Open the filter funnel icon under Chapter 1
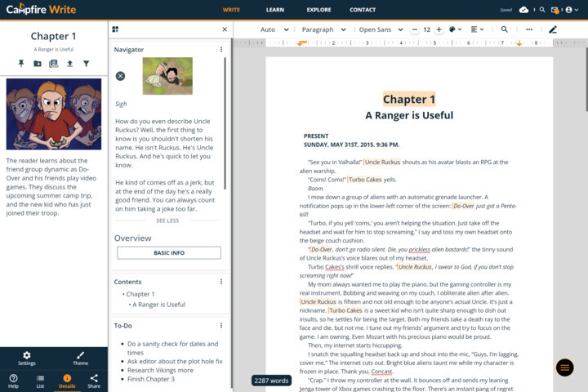The width and height of the screenshot is (588, 392). coord(87,64)
